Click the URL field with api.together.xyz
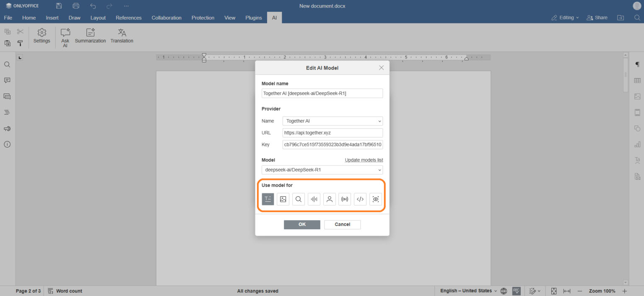Image resolution: width=644 pixels, height=296 pixels. 333,133
